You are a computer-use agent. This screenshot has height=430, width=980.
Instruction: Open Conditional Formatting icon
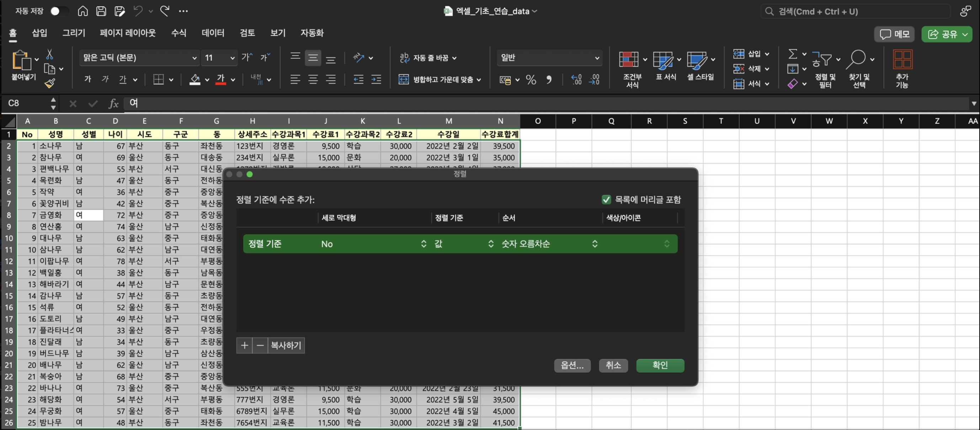628,60
